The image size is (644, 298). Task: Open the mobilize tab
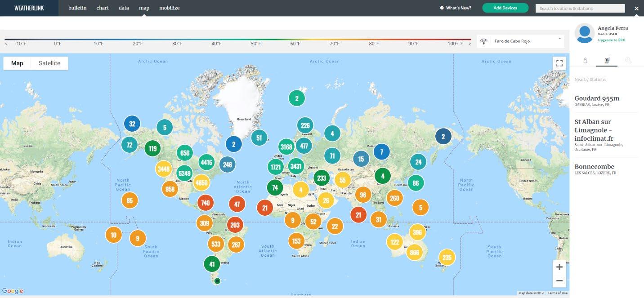(x=169, y=8)
